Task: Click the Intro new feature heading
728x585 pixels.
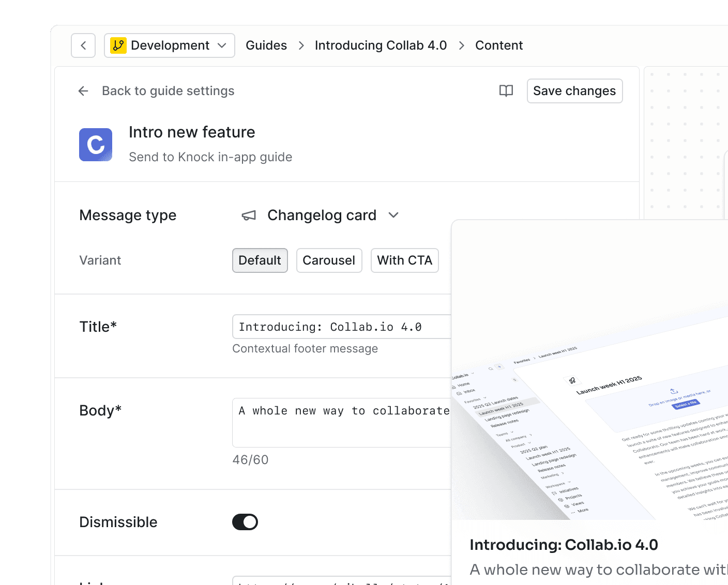Action: pos(192,132)
